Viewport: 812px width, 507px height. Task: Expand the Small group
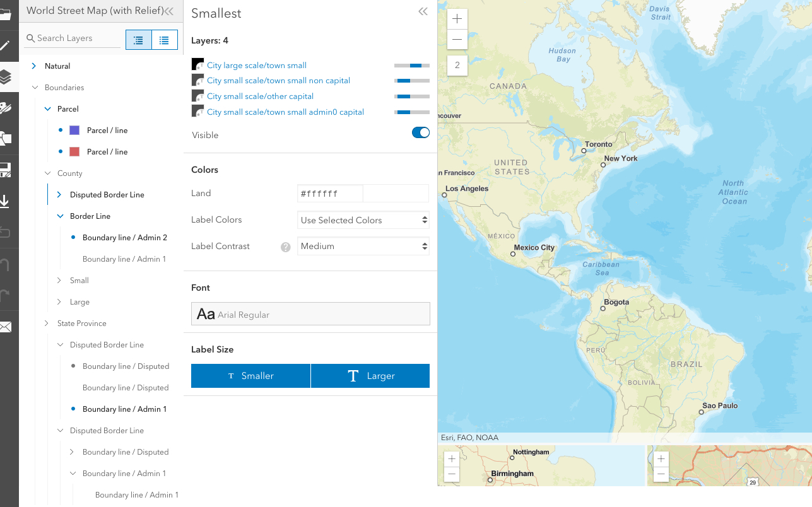click(x=59, y=281)
